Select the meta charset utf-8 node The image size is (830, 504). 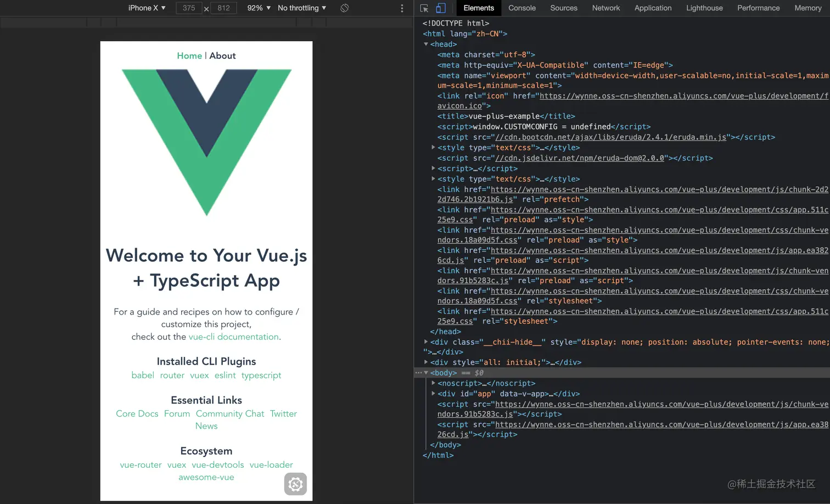pos(486,54)
